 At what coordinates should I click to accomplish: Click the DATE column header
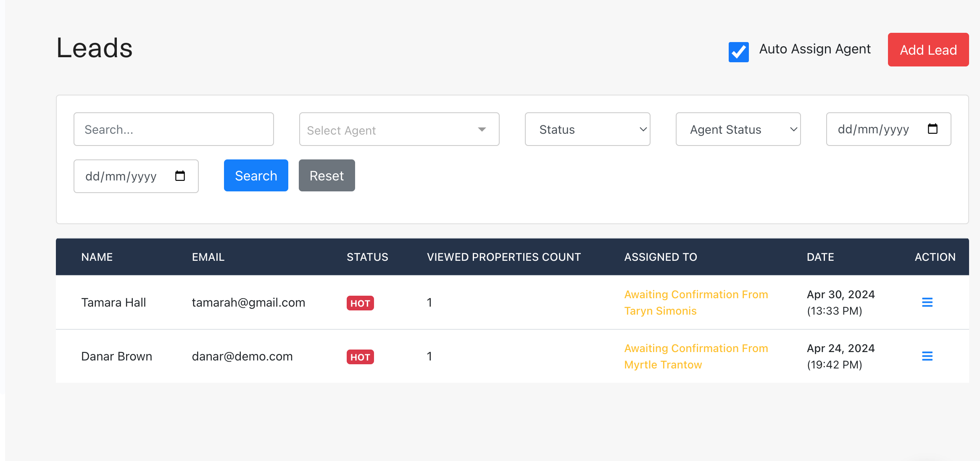[820, 257]
